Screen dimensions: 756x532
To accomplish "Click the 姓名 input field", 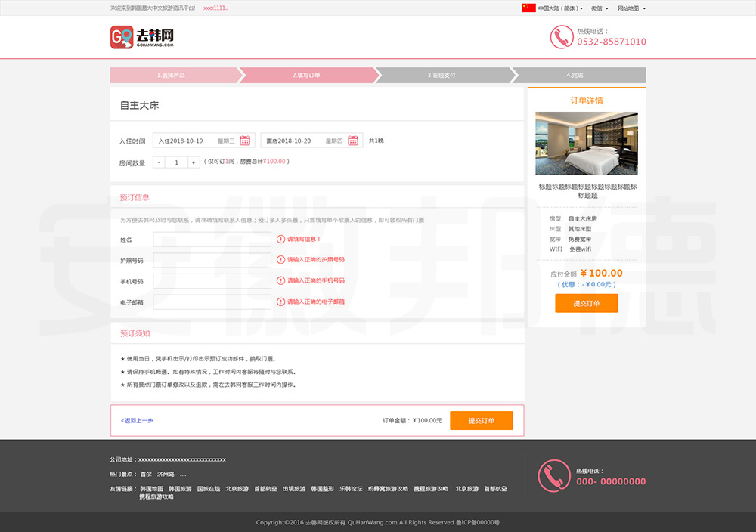I will pos(212,240).
